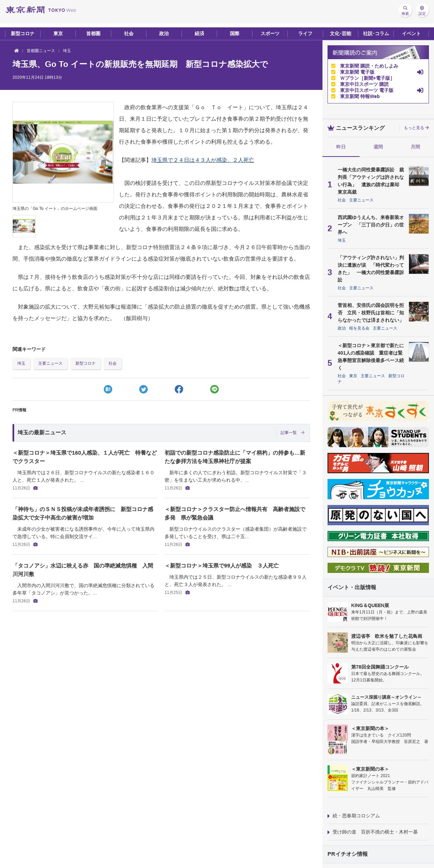Open the 力石徹 山崎照朝 banner
This screenshot has width=434, height=868.
pyautogui.click(x=378, y=463)
